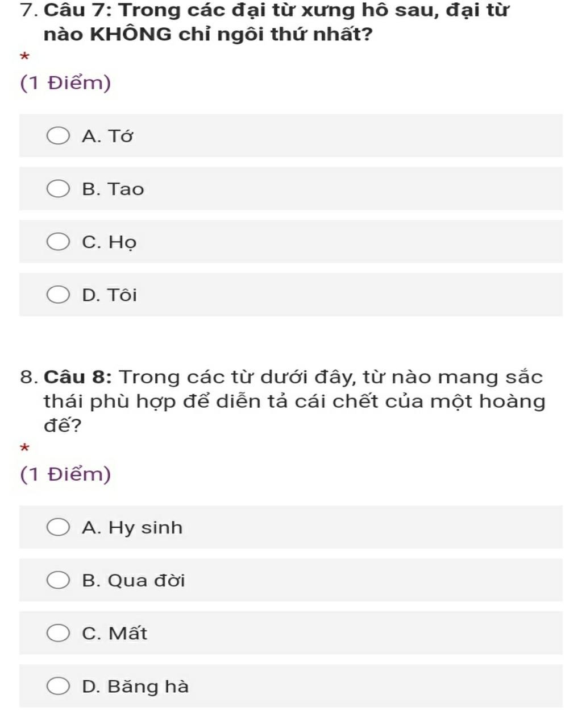
Task: Mark the radio option C. Họ
Action: pos(58,242)
